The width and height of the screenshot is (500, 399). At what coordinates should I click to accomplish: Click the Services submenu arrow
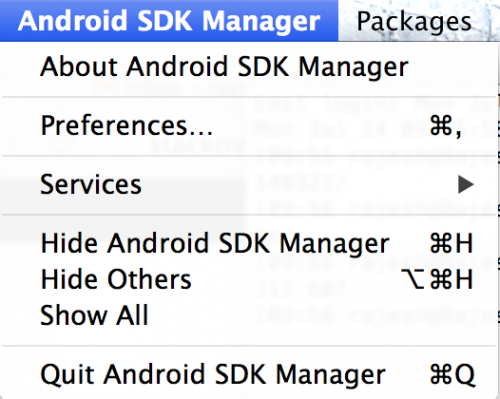[466, 185]
